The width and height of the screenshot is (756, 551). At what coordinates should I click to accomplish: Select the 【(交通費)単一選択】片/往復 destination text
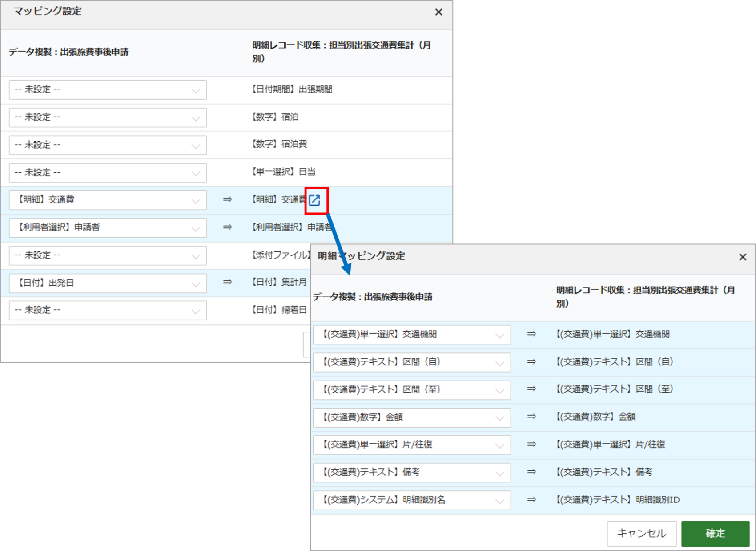coord(611,444)
